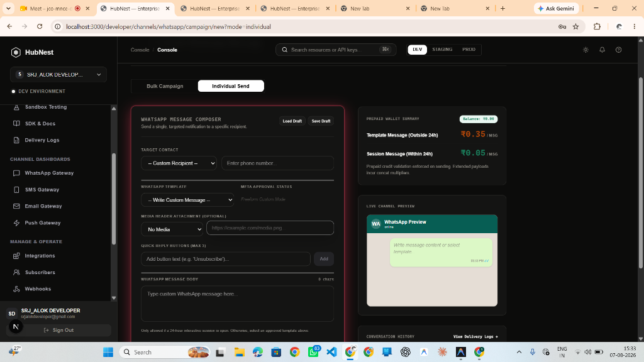This screenshot has height=362, width=644.
Task: Open help question mark icon
Action: point(619,50)
